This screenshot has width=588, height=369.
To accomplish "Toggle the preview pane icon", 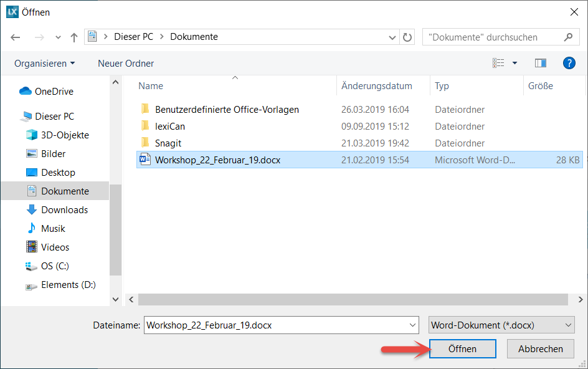I will click(x=540, y=63).
